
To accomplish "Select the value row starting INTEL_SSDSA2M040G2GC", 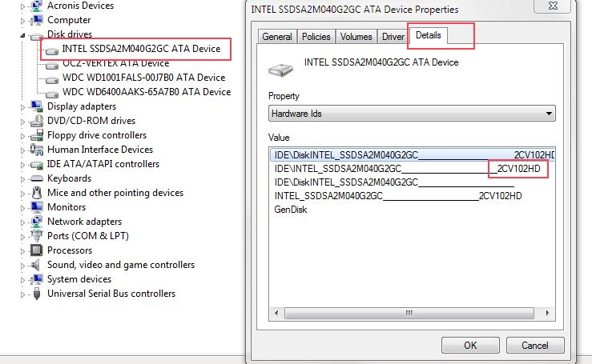I will pyautogui.click(x=413, y=196).
